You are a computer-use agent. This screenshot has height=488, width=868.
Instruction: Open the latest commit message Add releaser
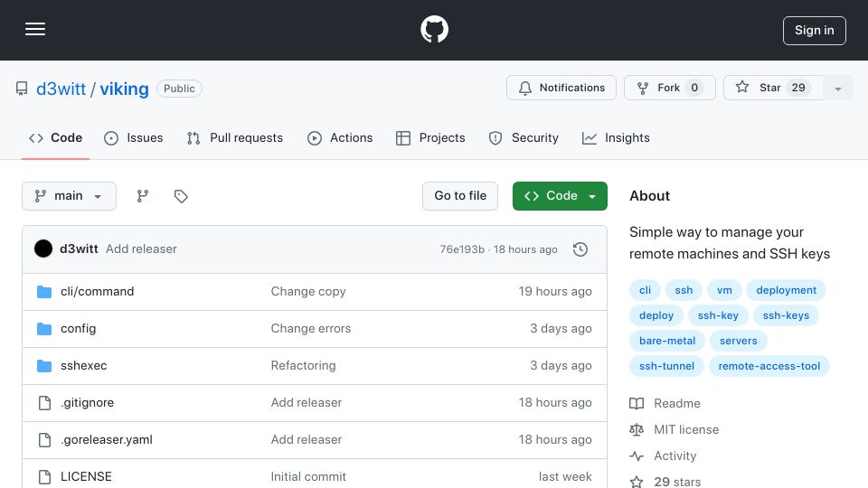coord(141,249)
